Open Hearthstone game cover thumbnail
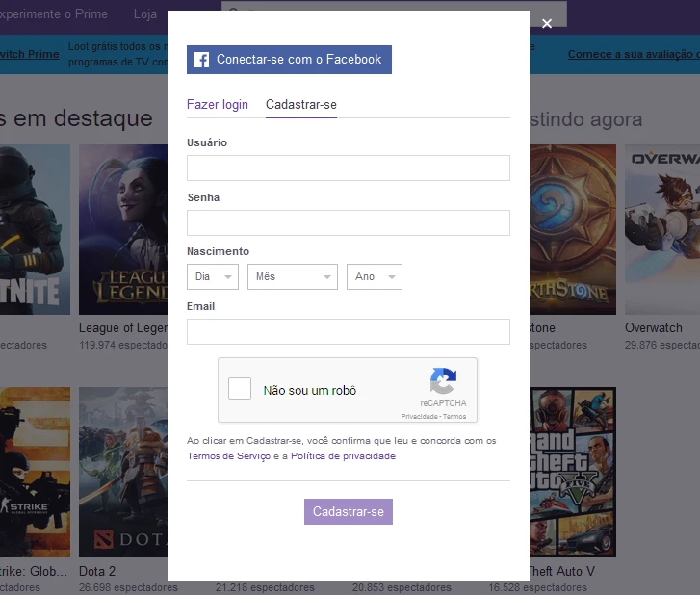700x595 pixels. pos(573,229)
